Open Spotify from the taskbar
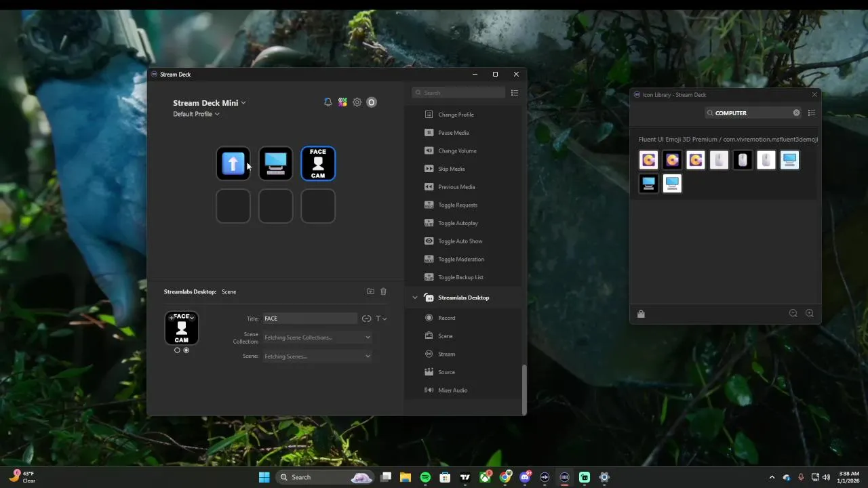This screenshot has height=488, width=868. 425,477
